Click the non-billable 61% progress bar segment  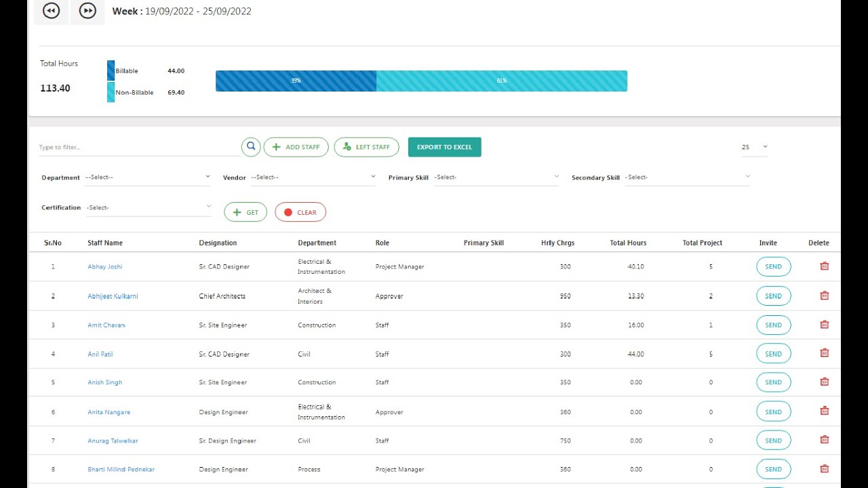click(x=502, y=81)
